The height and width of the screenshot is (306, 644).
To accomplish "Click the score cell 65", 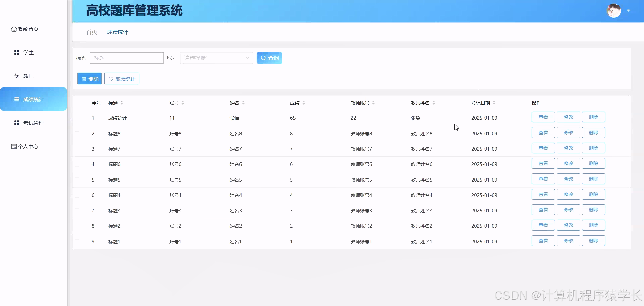I will 293,118.
